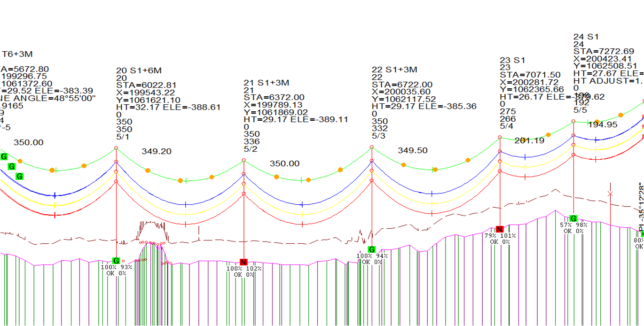
Task: Click the green G marker under structure 20
Action: [116, 261]
